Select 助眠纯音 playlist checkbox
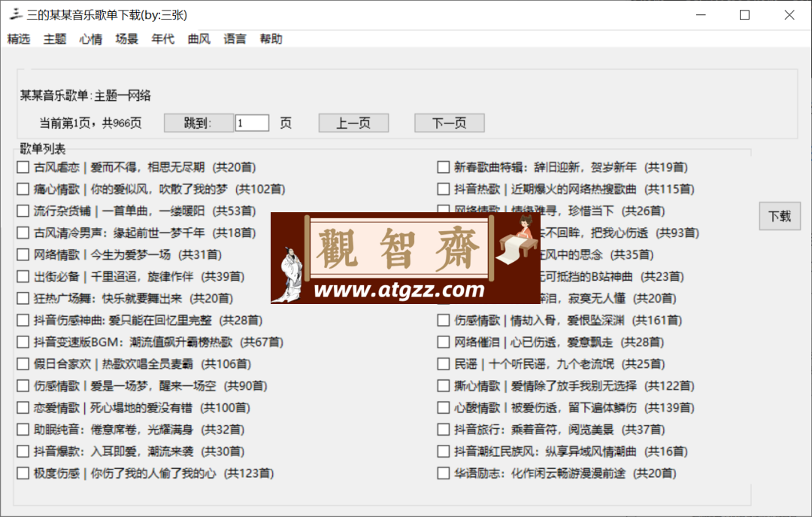 pyautogui.click(x=23, y=430)
